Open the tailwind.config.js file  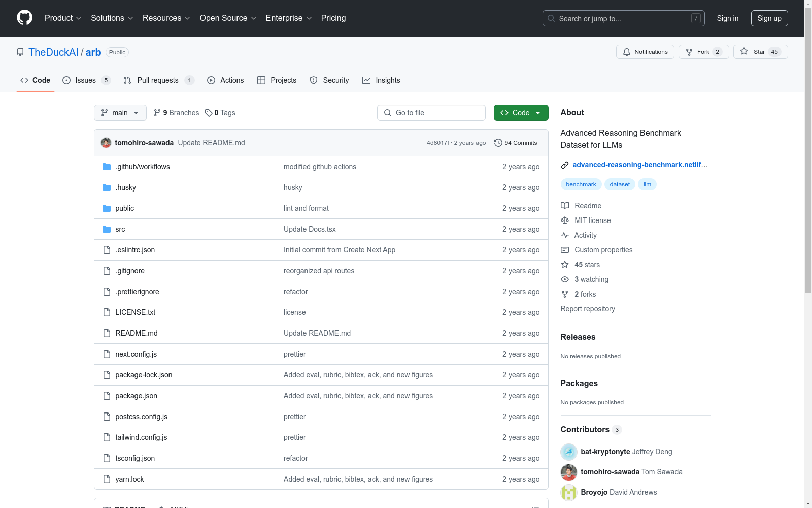pyautogui.click(x=141, y=437)
